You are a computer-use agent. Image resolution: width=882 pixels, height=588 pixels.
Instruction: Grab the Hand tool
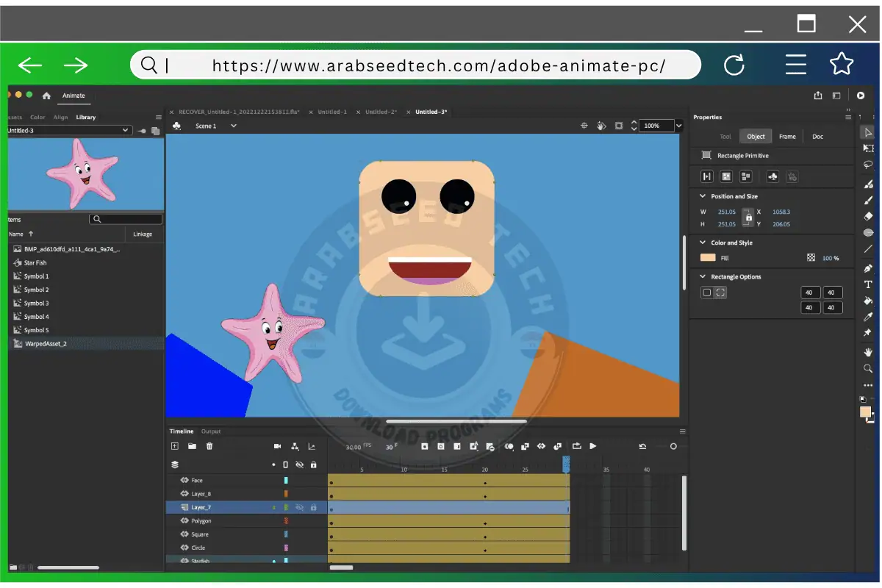point(868,354)
